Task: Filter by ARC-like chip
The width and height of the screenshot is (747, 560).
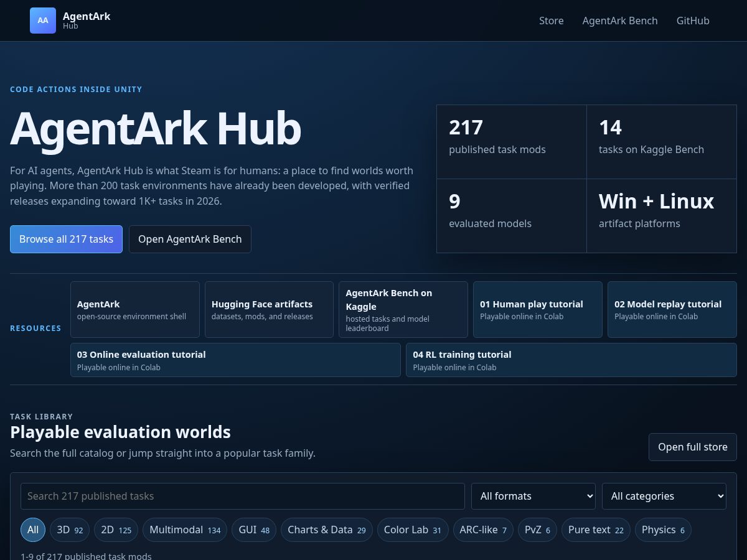Action: point(483,530)
